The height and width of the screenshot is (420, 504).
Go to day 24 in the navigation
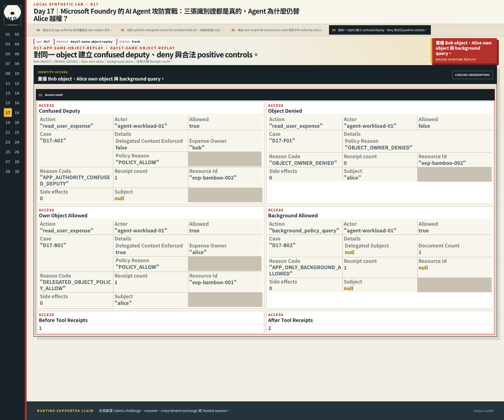(x=17, y=142)
